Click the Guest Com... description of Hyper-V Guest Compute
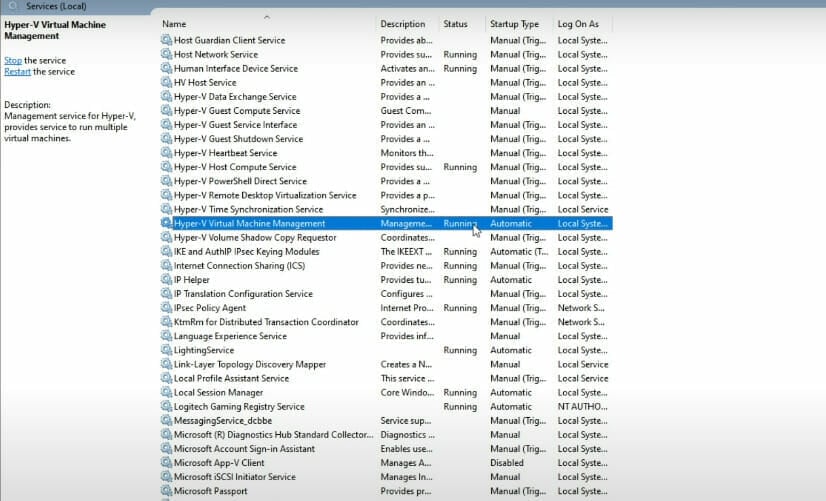Viewport: 826px width, 501px height. tap(406, 111)
